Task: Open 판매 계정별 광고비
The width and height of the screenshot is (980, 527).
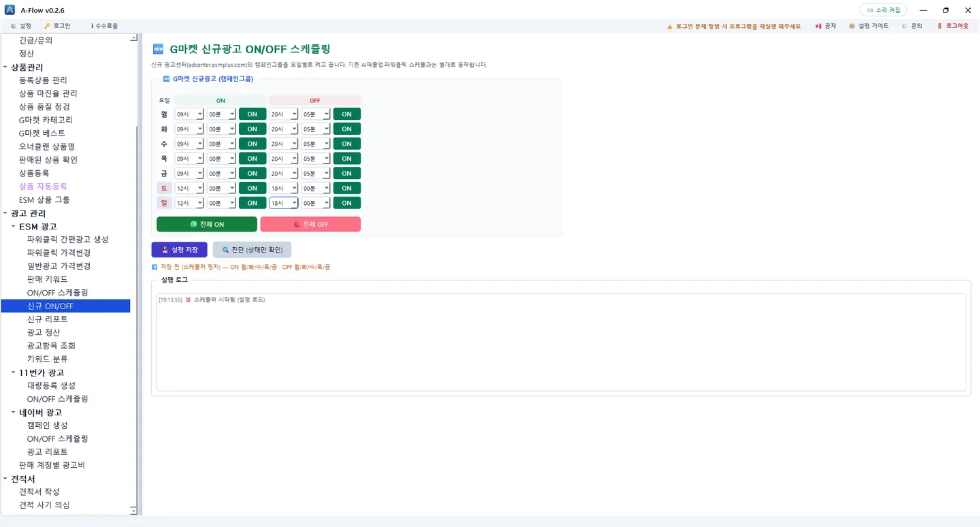Action: pos(52,466)
